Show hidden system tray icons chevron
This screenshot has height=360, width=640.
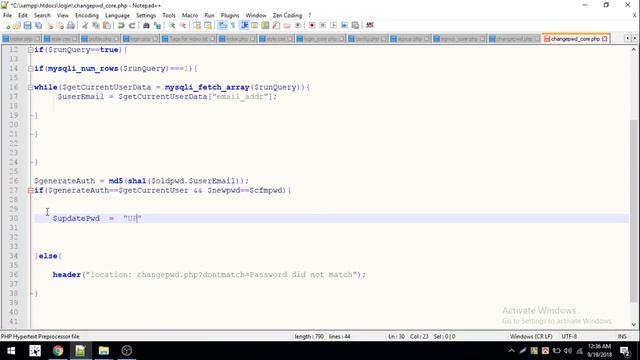point(511,351)
